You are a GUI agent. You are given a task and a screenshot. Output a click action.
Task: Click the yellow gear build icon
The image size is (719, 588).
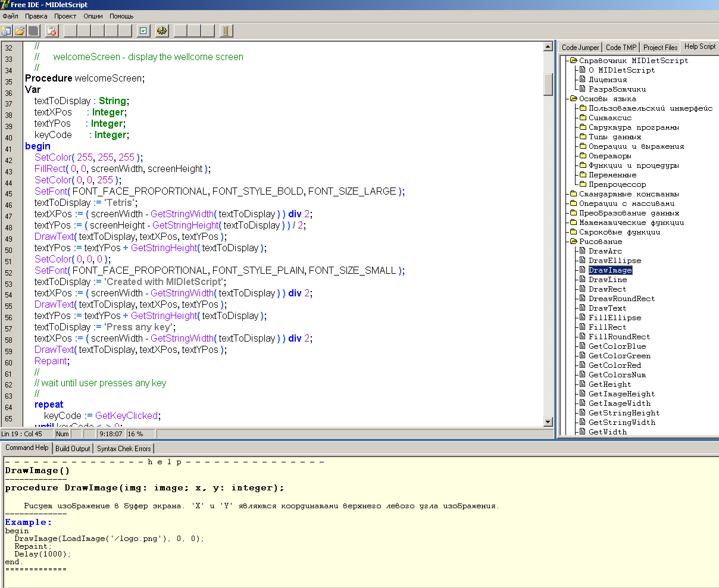click(162, 31)
